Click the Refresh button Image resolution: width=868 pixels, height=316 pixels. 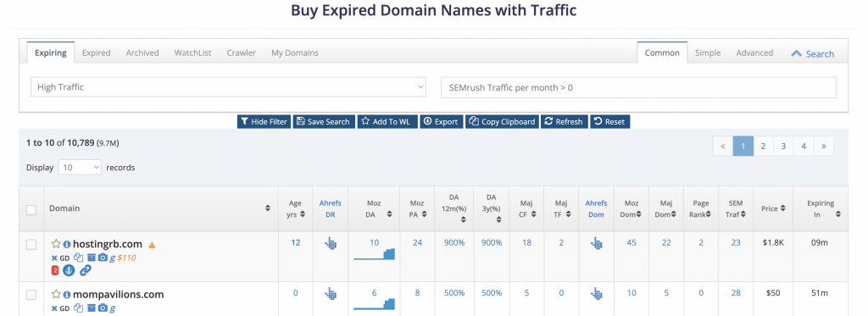click(x=564, y=122)
